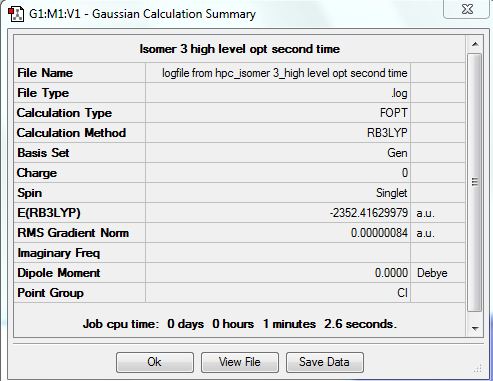Click the Calculation Type FOPT cell
This screenshot has height=381, width=493.
pyautogui.click(x=278, y=113)
